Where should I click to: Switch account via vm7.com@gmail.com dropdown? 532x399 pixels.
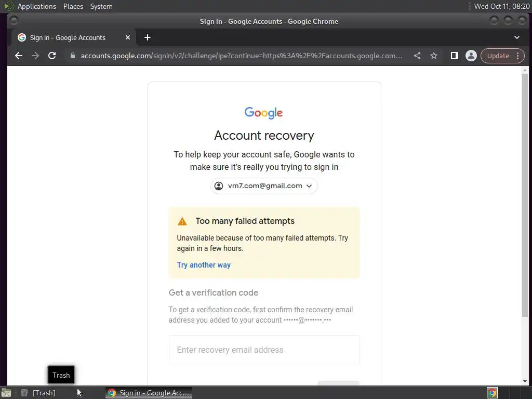tap(264, 186)
